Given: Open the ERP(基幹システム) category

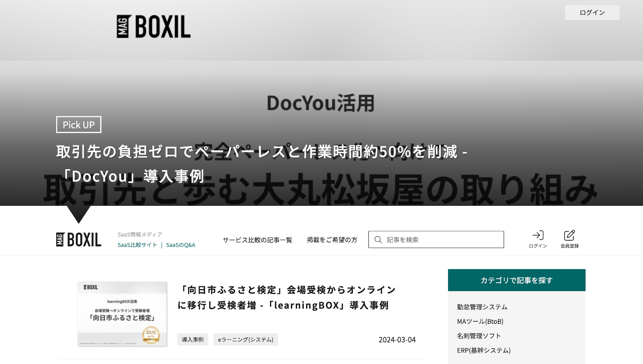Looking at the screenshot, I should pyautogui.click(x=484, y=350).
